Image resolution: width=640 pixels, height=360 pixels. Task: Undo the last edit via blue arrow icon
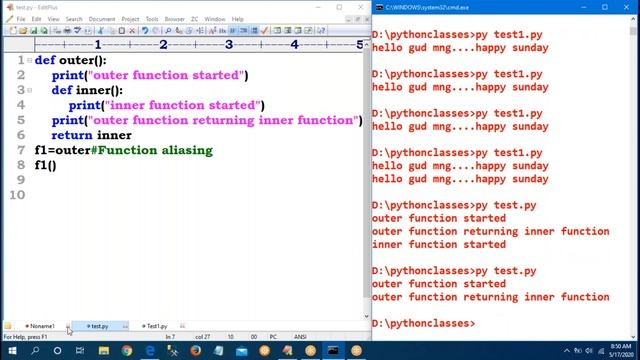point(145,31)
